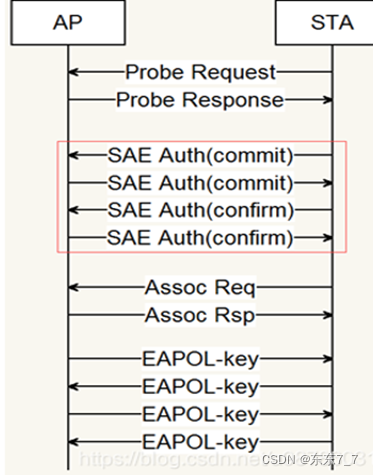Select the first EAPOL-key message label
Image resolution: width=373 pixels, height=475 pixels.
(x=201, y=359)
